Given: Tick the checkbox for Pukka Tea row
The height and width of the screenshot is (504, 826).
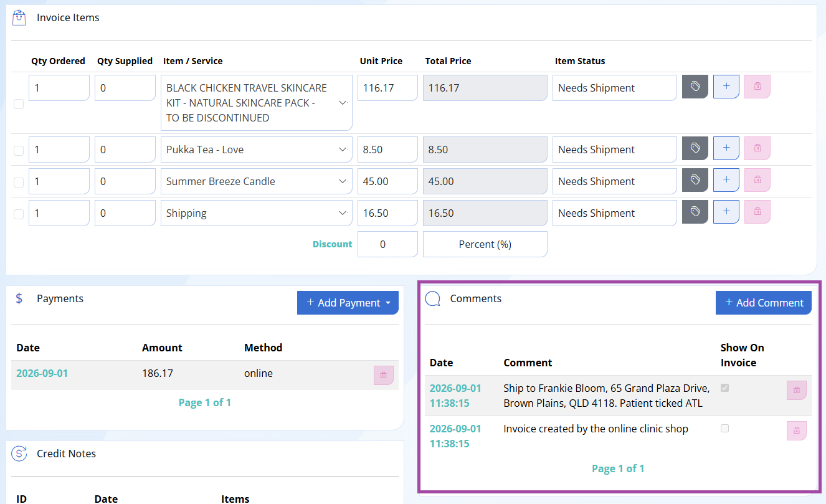Looking at the screenshot, I should tap(19, 151).
